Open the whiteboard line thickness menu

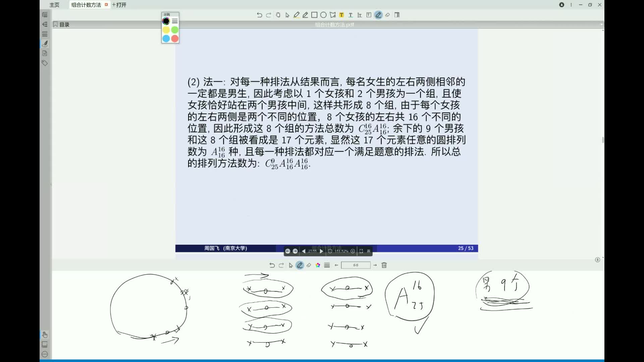(x=327, y=265)
